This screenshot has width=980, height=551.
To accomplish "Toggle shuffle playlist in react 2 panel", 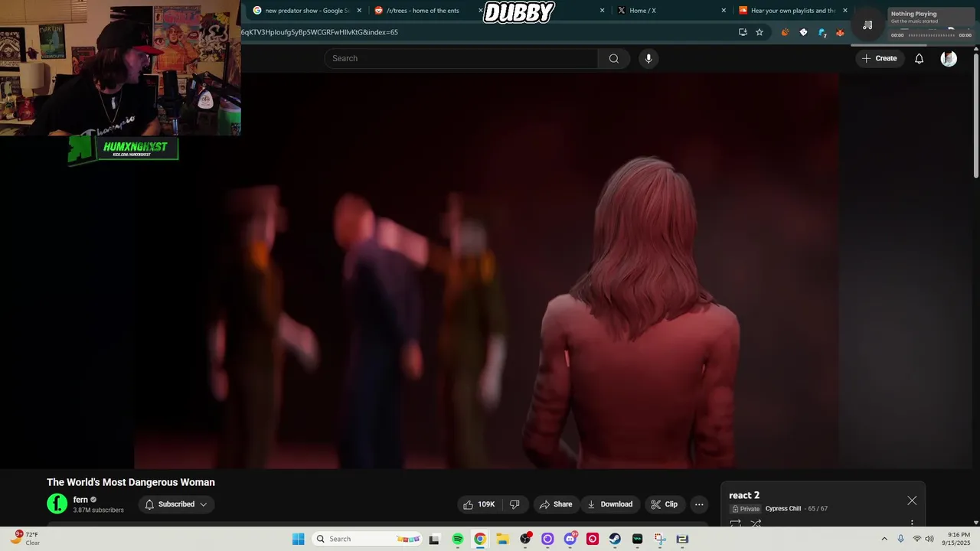I will tap(756, 524).
